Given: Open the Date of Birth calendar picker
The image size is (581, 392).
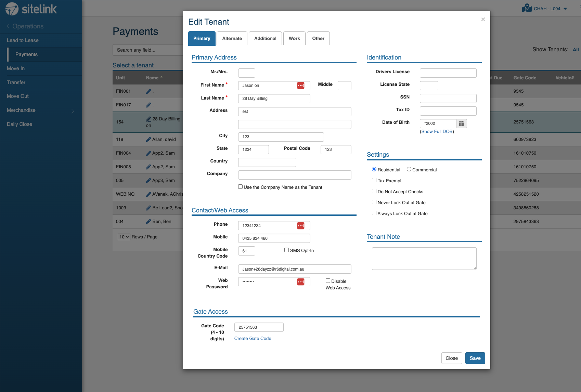Looking at the screenshot, I should pyautogui.click(x=461, y=123).
